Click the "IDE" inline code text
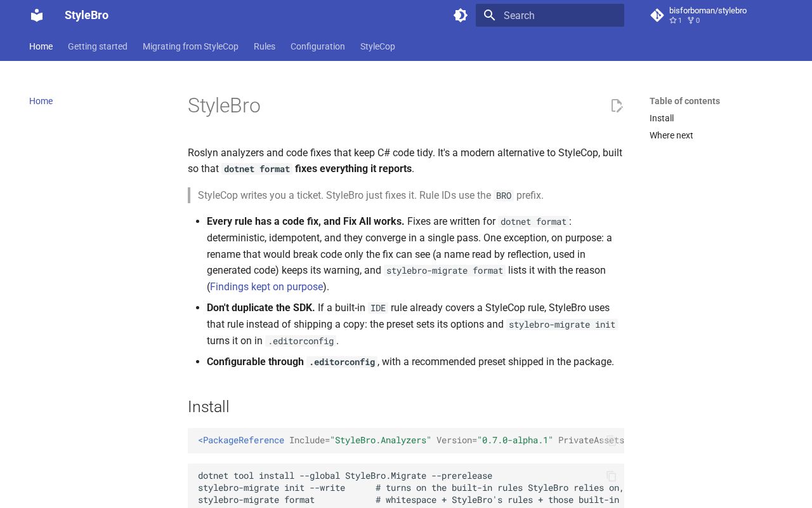Screen dimensions: 812x508 coord(378,308)
